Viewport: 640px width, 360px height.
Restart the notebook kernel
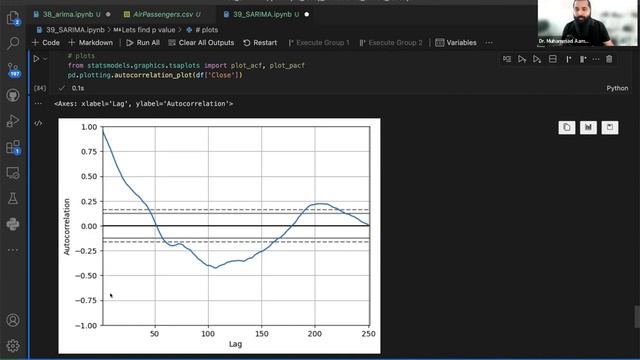(x=260, y=42)
